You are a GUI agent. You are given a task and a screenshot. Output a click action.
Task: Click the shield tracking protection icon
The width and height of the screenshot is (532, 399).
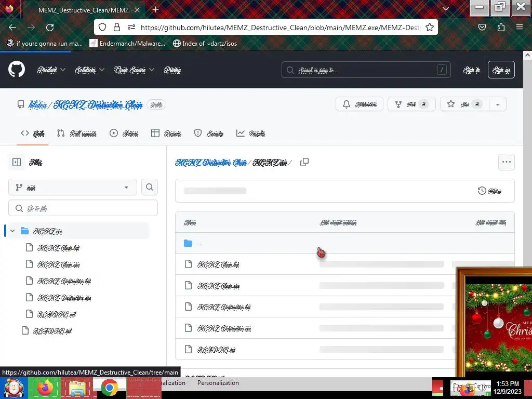(102, 27)
